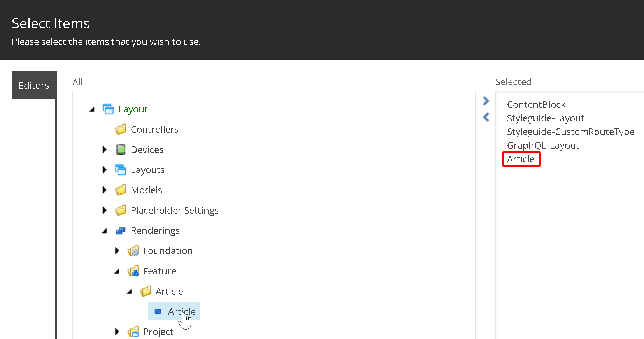Click the Foundation folder icon

coord(133,251)
